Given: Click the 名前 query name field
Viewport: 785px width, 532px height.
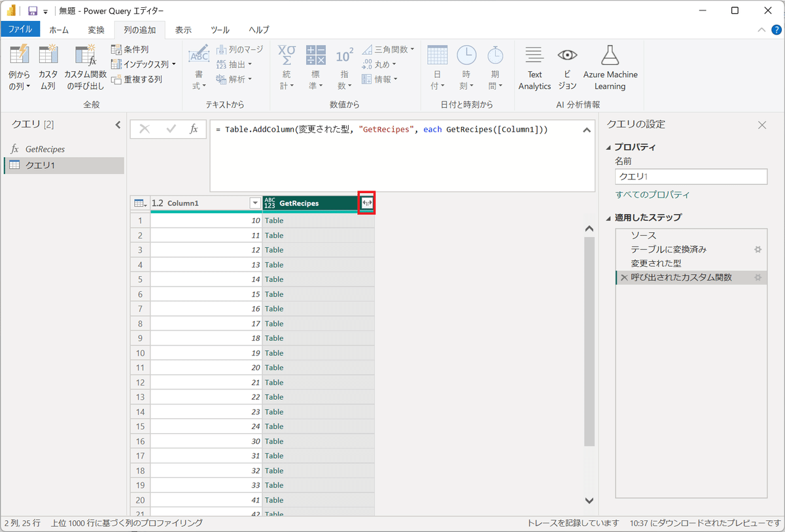Looking at the screenshot, I should [x=691, y=177].
